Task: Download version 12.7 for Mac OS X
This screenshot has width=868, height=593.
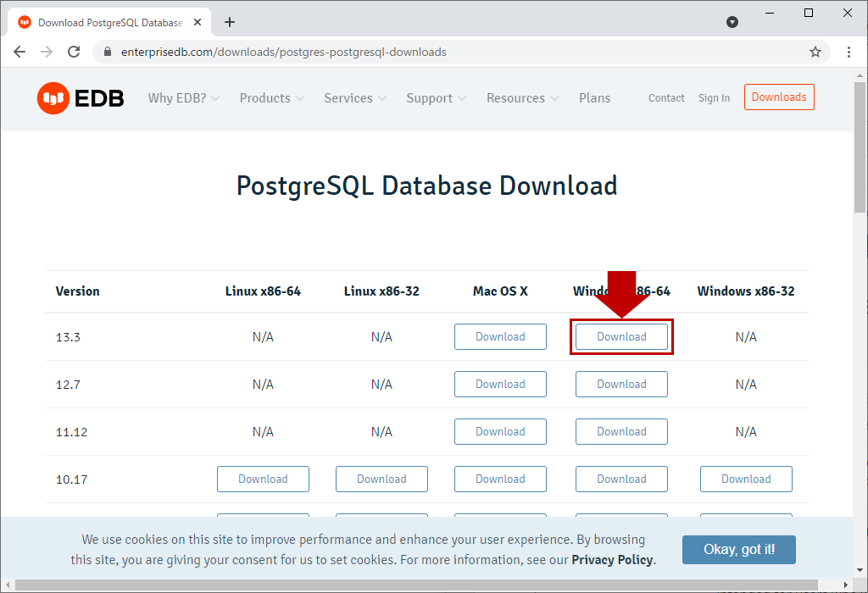Action: pyautogui.click(x=500, y=385)
